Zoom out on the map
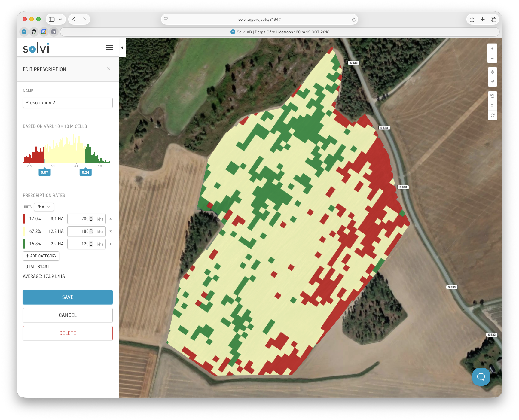 [492, 58]
